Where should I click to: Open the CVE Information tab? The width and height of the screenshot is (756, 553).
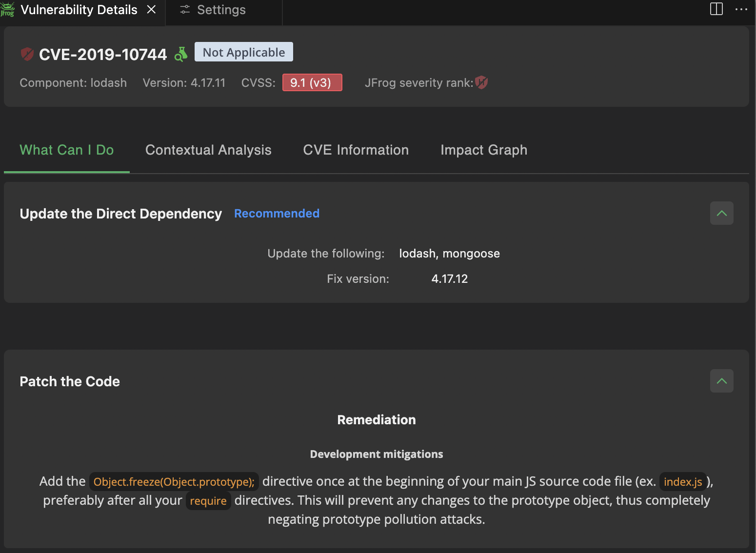(x=356, y=150)
